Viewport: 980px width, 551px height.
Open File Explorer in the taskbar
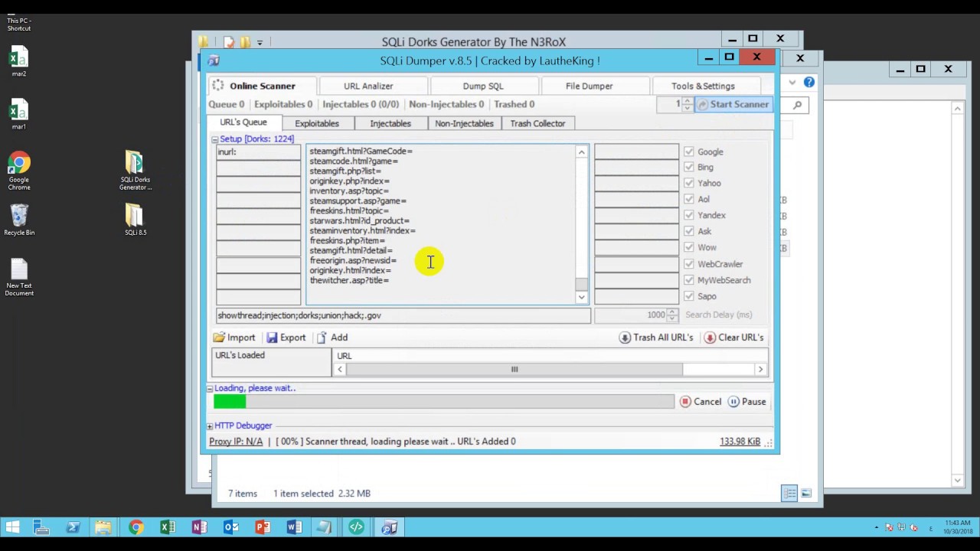click(x=103, y=527)
